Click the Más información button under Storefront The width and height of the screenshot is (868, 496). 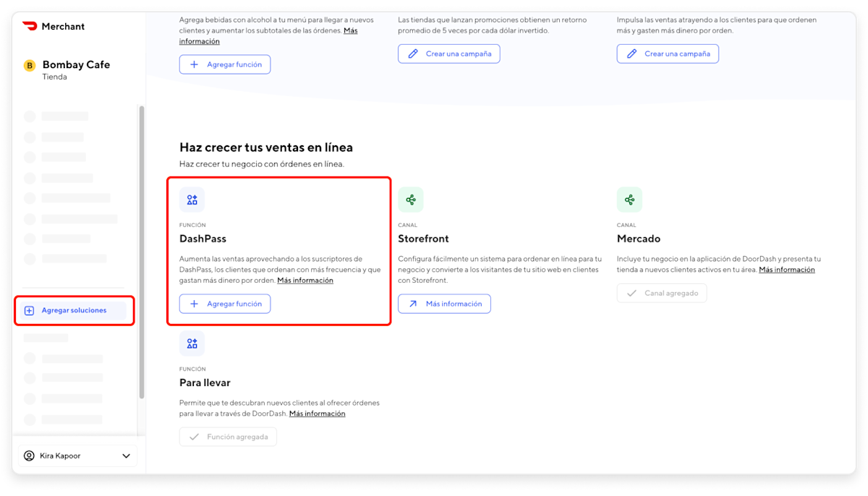pyautogui.click(x=444, y=304)
